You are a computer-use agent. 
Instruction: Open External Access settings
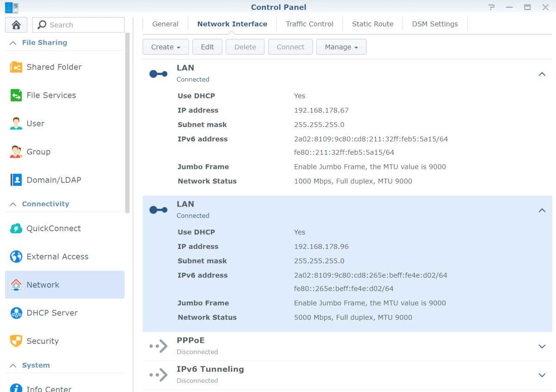tap(57, 257)
